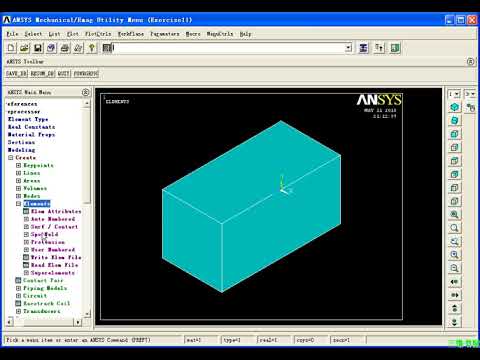Open the active window number dropdown
480x360 pixels.
coord(454,94)
